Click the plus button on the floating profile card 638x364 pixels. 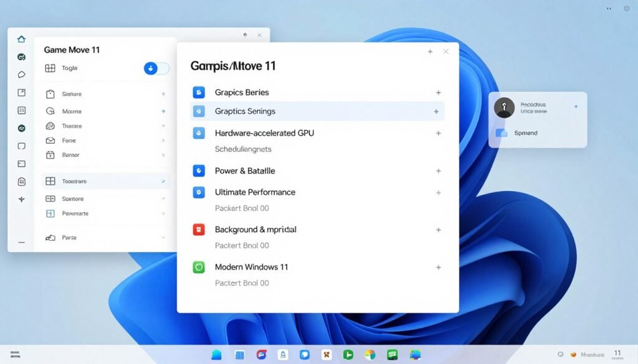tap(575, 106)
